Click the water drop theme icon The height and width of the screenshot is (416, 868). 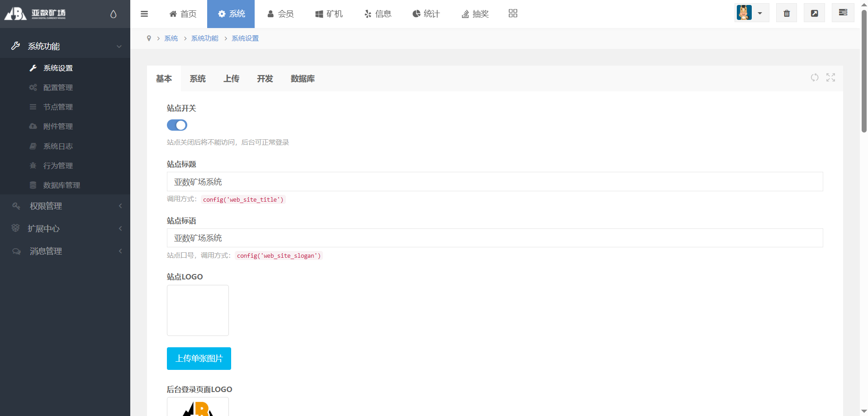pos(113,14)
